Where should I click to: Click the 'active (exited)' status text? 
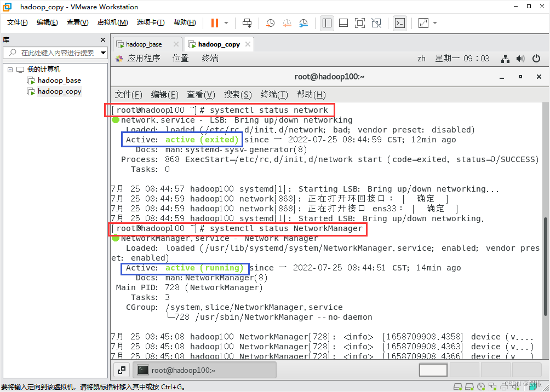tap(202, 140)
